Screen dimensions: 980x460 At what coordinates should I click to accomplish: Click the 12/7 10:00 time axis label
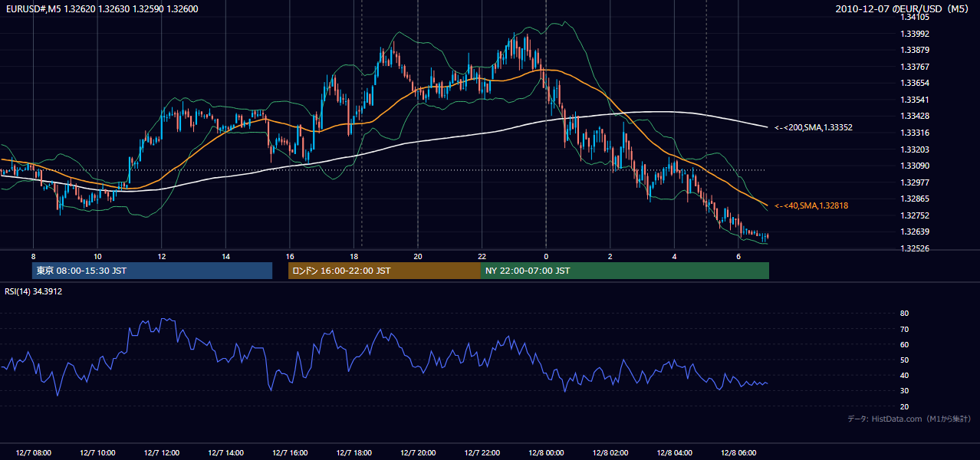click(97, 453)
